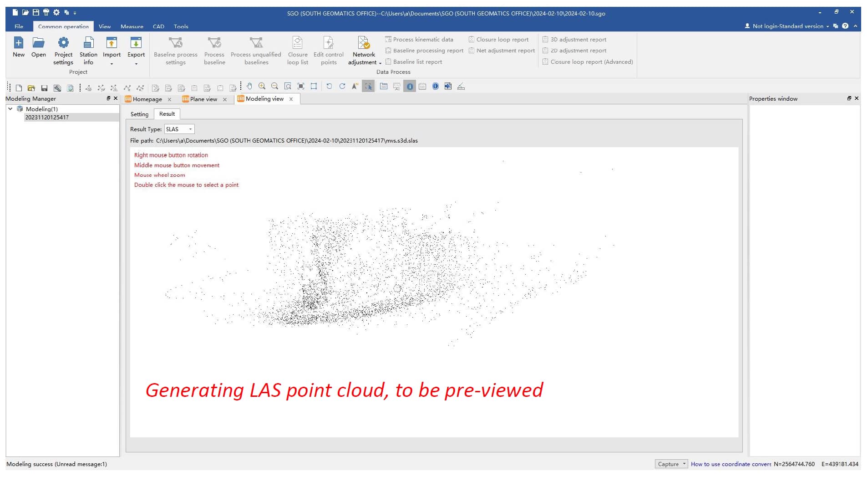Toggle the north arrow display tool
Viewport: 868px width, 477px height.
[355, 87]
